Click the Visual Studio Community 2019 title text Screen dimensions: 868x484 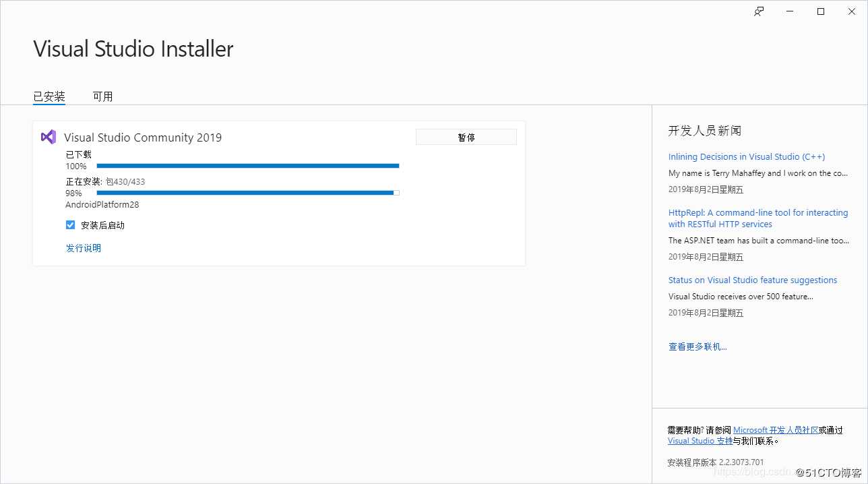coord(143,138)
